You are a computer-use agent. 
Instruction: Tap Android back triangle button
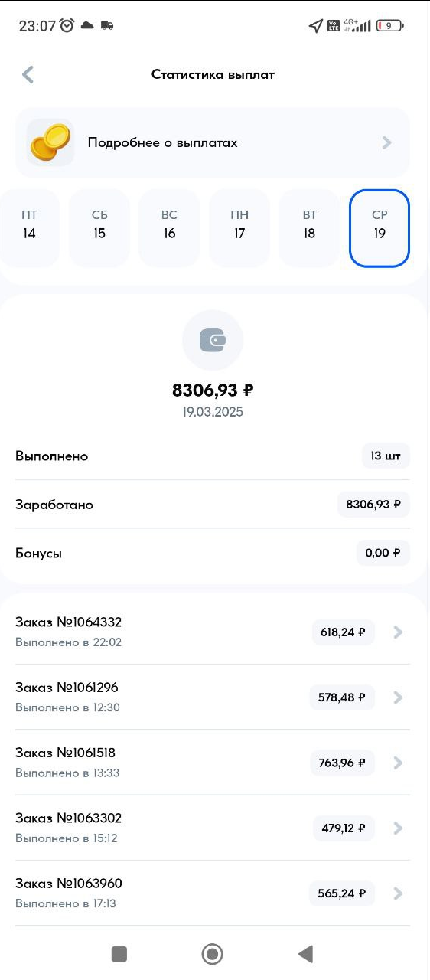pyautogui.click(x=305, y=953)
